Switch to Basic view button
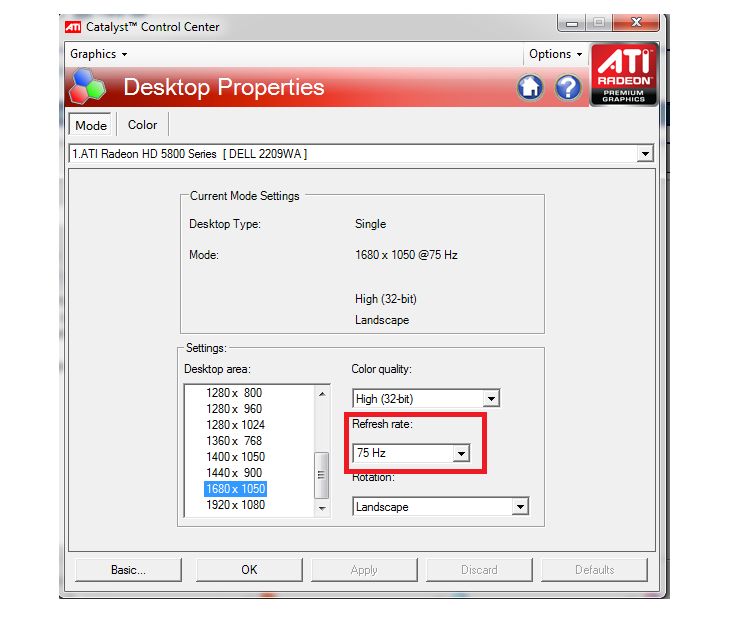The image size is (735, 617). point(128,570)
